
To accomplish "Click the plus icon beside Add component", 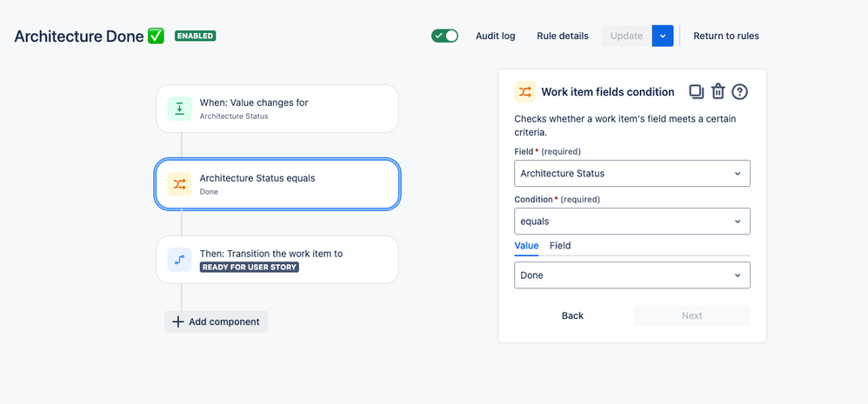I will click(x=177, y=321).
